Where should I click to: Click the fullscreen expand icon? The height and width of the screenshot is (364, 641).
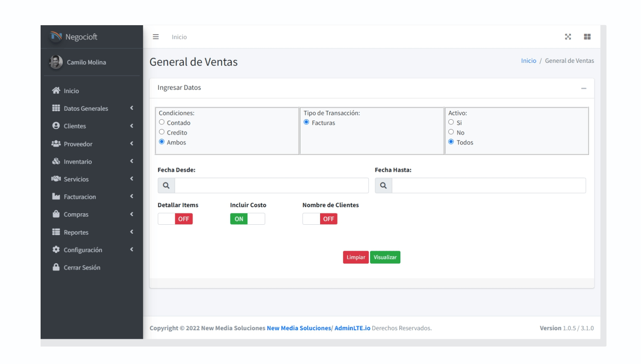tap(567, 37)
